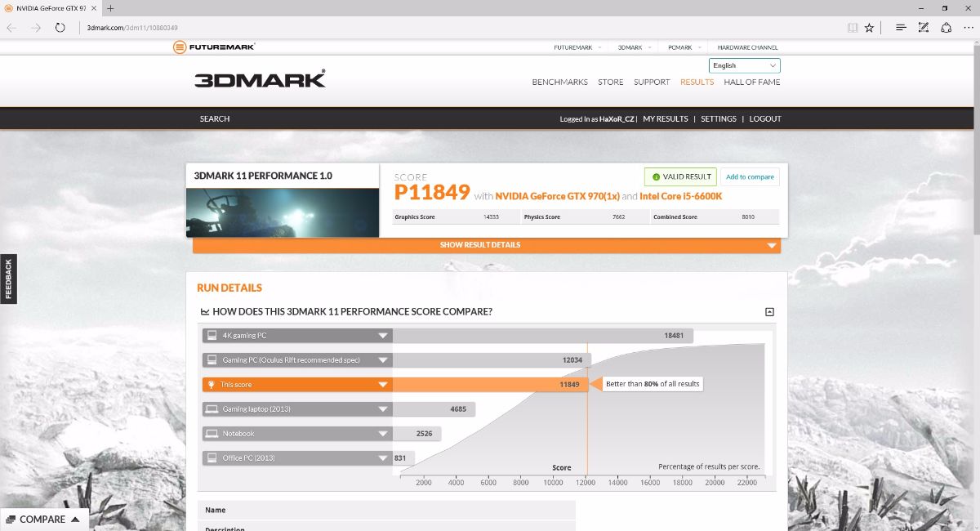This screenshot has height=531, width=980.
Task: Open the English language dropdown
Action: pyautogui.click(x=744, y=65)
